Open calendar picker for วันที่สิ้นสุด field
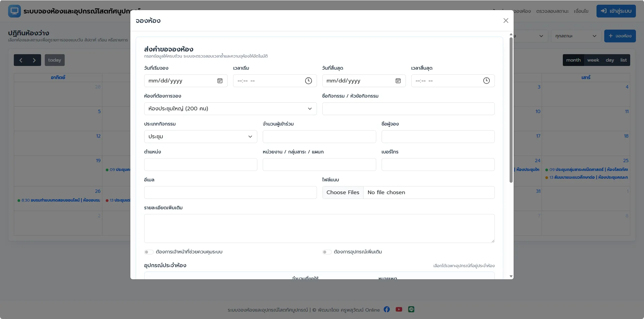Screen dimensions: 644x319 click(x=398, y=81)
